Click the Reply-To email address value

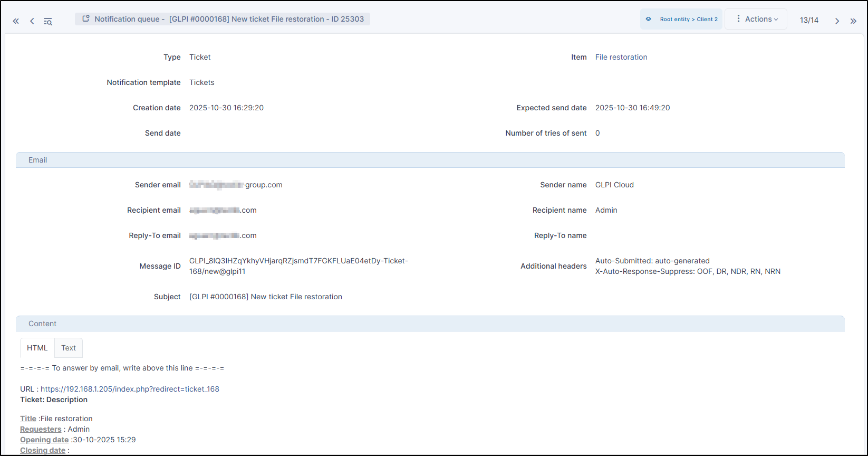point(223,235)
